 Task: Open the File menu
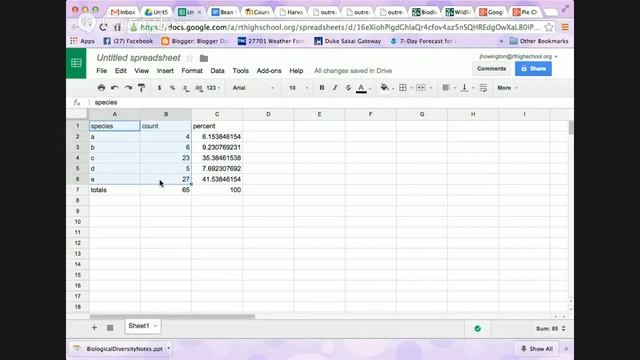click(102, 71)
